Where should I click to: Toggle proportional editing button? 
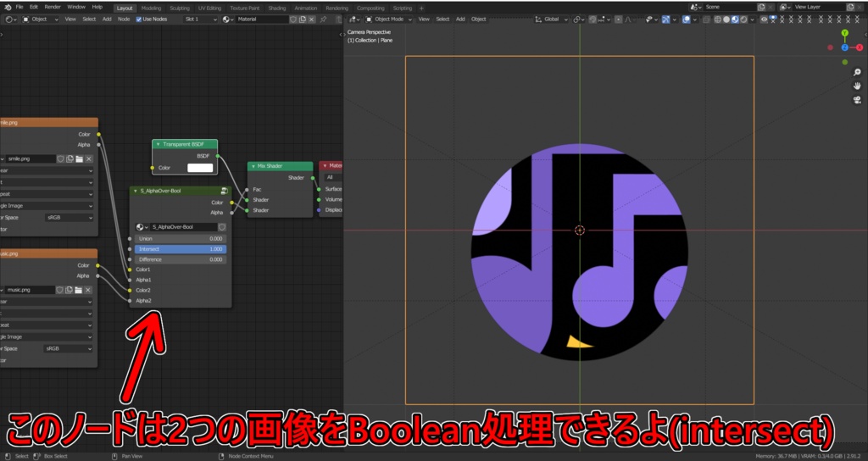tap(619, 19)
